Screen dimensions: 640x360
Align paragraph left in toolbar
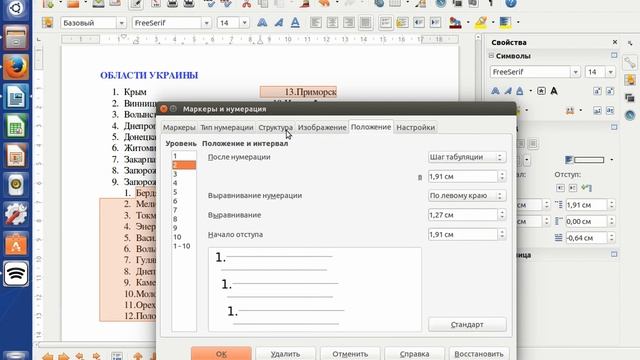click(x=316, y=22)
